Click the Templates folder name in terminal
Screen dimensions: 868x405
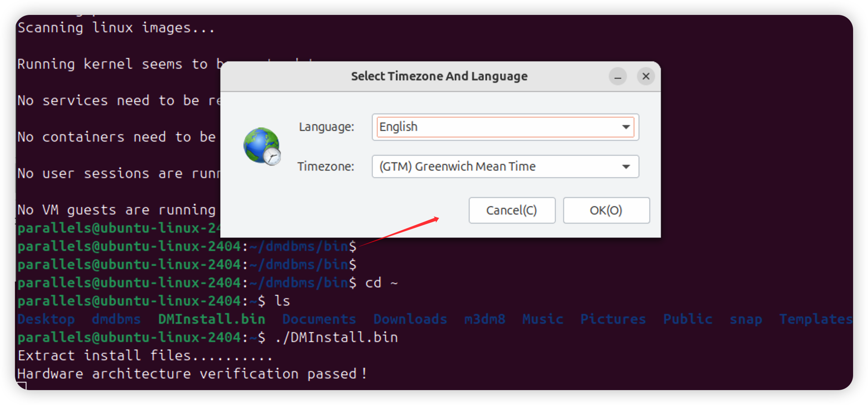pos(815,319)
